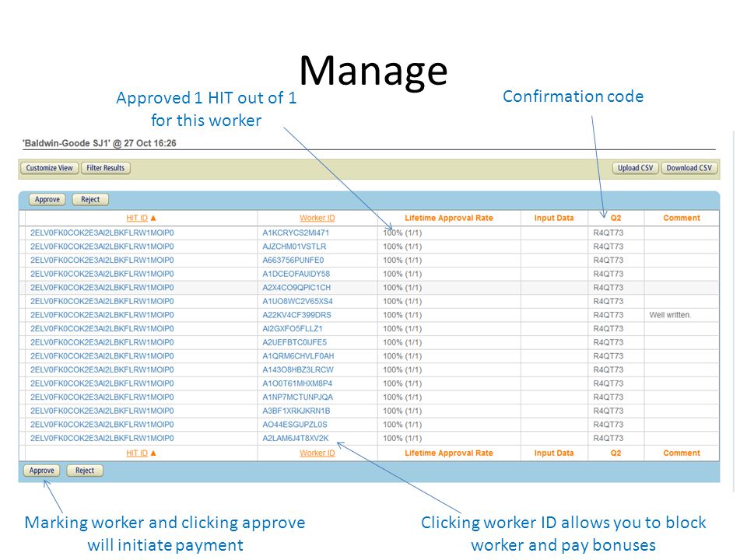This screenshot has height=560, width=747.
Task: Open the Filter Results options
Action: [105, 168]
